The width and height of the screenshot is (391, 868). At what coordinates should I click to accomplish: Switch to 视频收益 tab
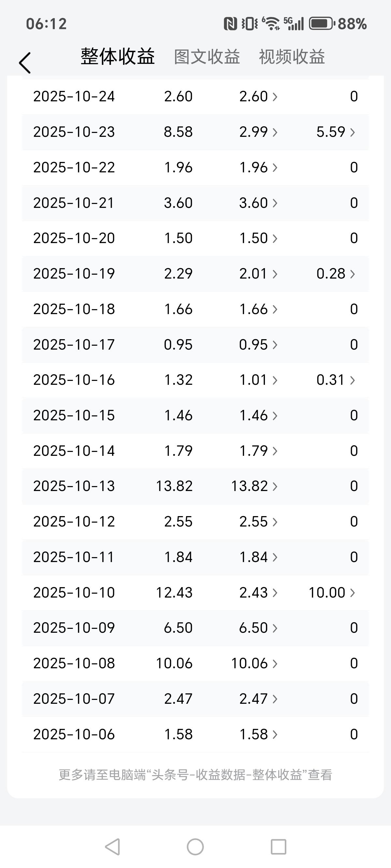click(x=292, y=56)
